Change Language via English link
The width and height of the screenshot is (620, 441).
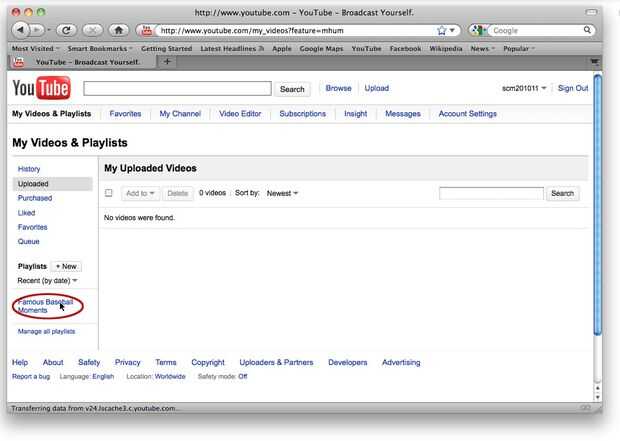coord(103,377)
